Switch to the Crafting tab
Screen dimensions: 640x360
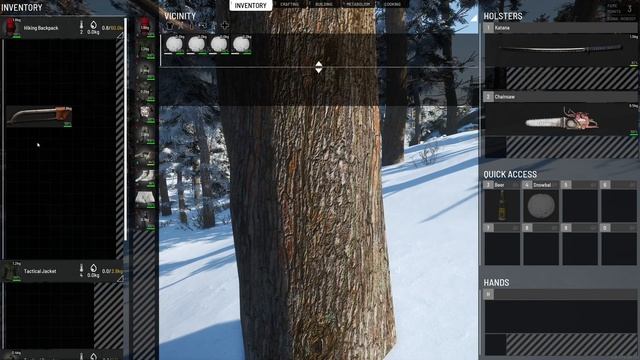coord(290,4)
